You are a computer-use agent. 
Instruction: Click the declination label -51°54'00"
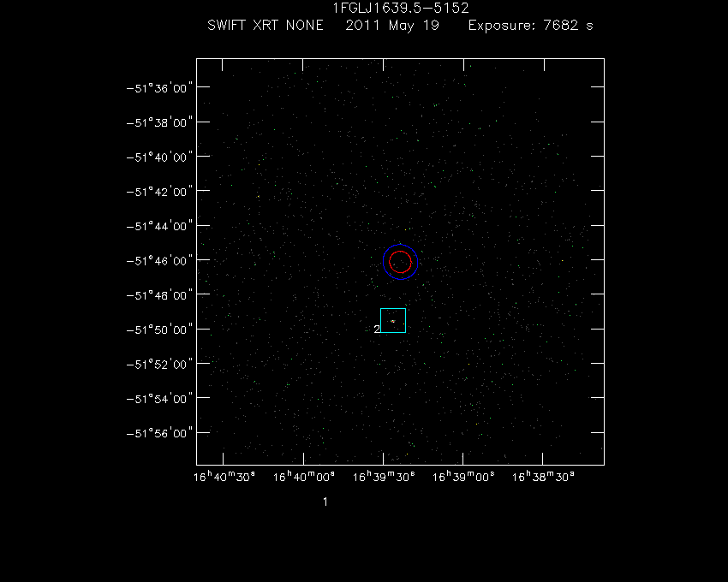tap(159, 399)
